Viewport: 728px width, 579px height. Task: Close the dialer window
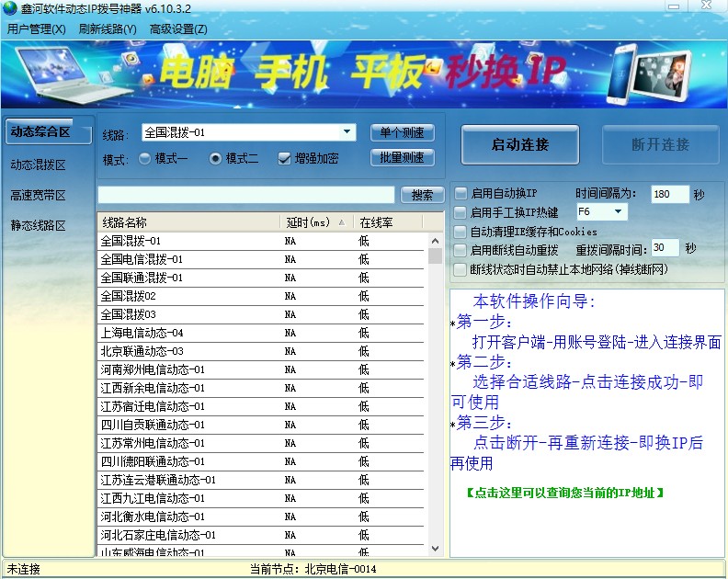click(707, 6)
